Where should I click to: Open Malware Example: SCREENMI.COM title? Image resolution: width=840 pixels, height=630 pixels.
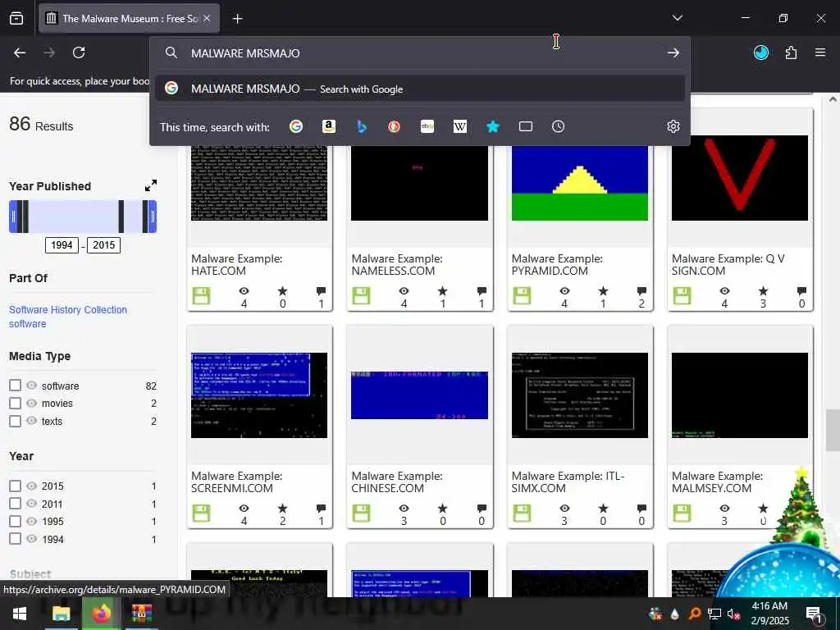pyautogui.click(x=237, y=482)
